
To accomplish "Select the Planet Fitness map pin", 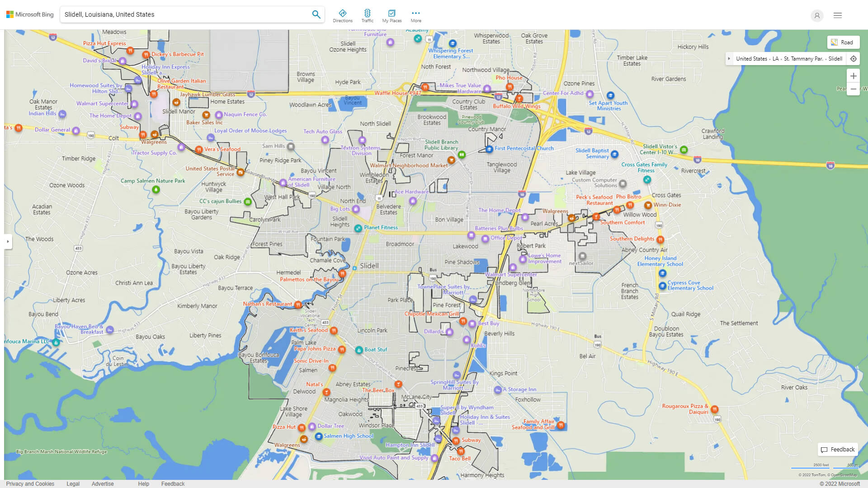I will click(358, 228).
